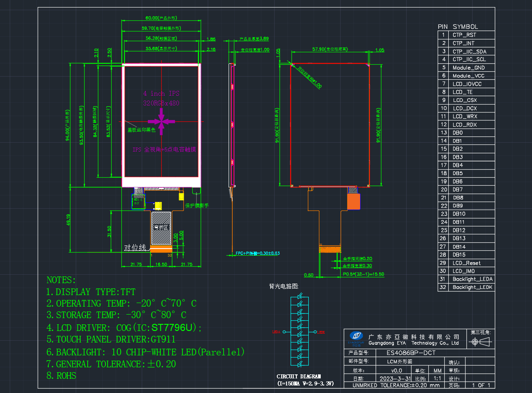Select the 'PIN SYMBOL' table header

pos(458,27)
